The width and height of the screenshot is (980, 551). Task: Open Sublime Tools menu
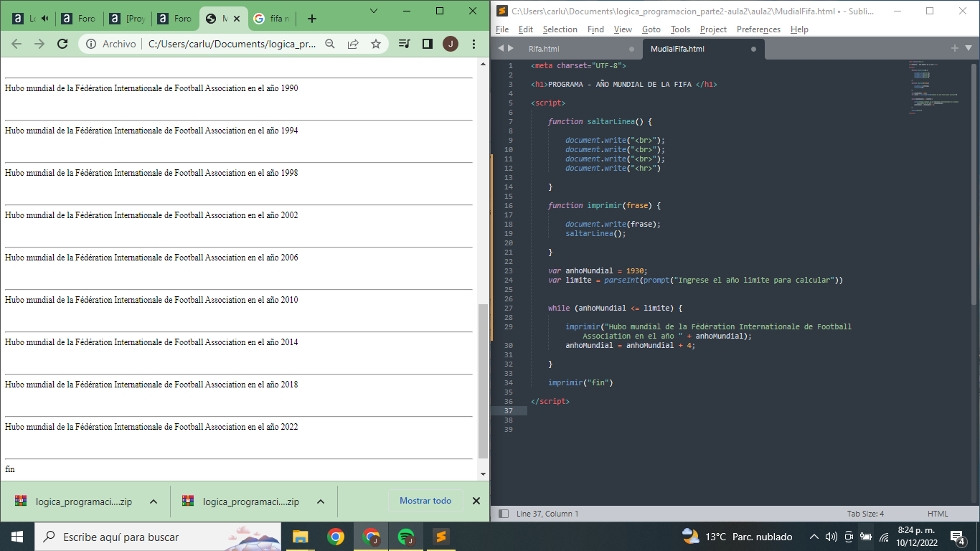tap(680, 29)
